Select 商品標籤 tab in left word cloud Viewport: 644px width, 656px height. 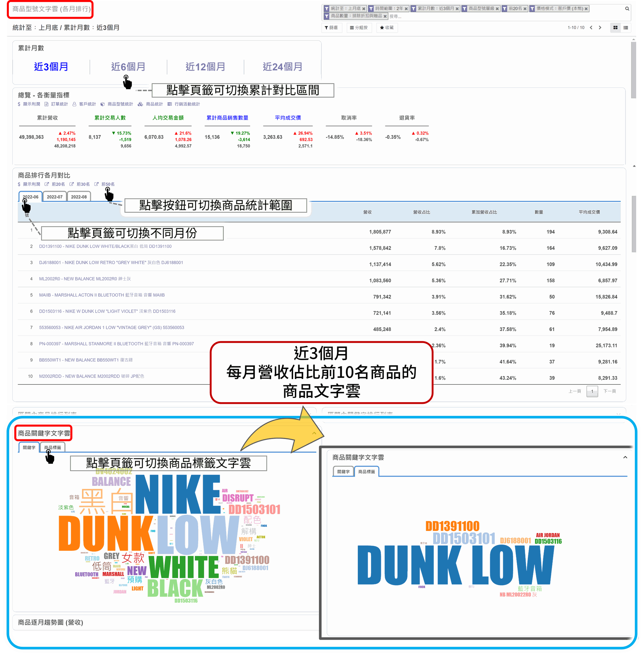click(x=53, y=448)
